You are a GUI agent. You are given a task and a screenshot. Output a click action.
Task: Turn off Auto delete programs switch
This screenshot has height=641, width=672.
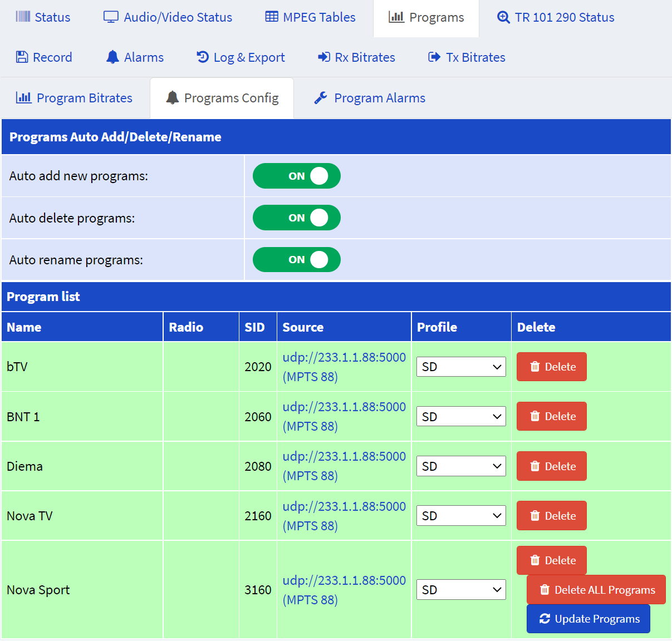tap(297, 218)
